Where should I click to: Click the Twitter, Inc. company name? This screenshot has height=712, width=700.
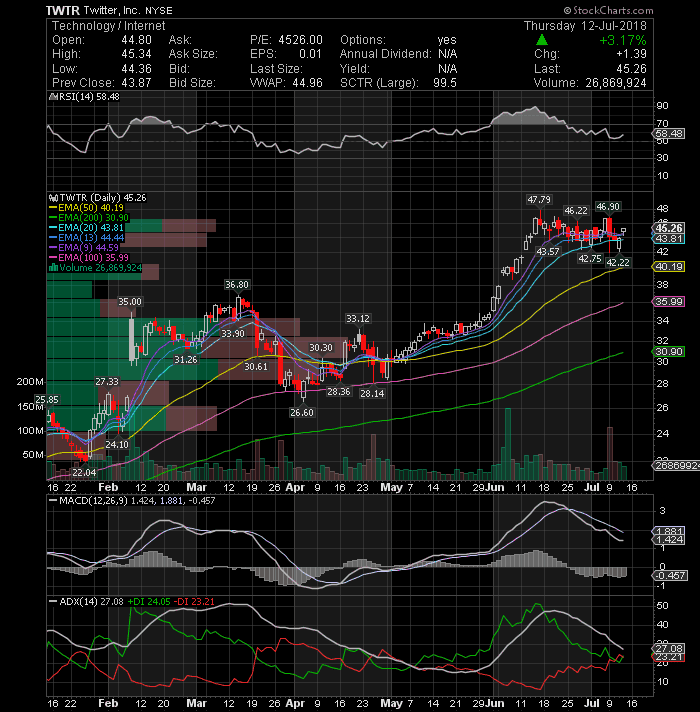[x=112, y=10]
